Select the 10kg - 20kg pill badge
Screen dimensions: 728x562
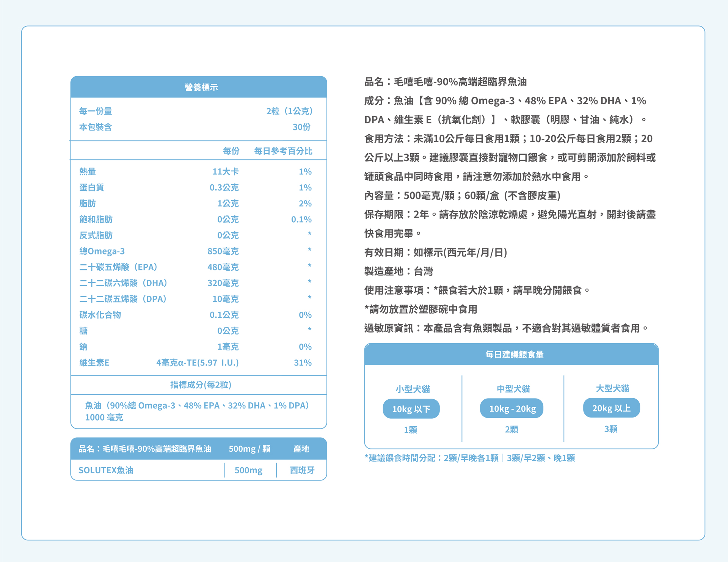pyautogui.click(x=511, y=408)
